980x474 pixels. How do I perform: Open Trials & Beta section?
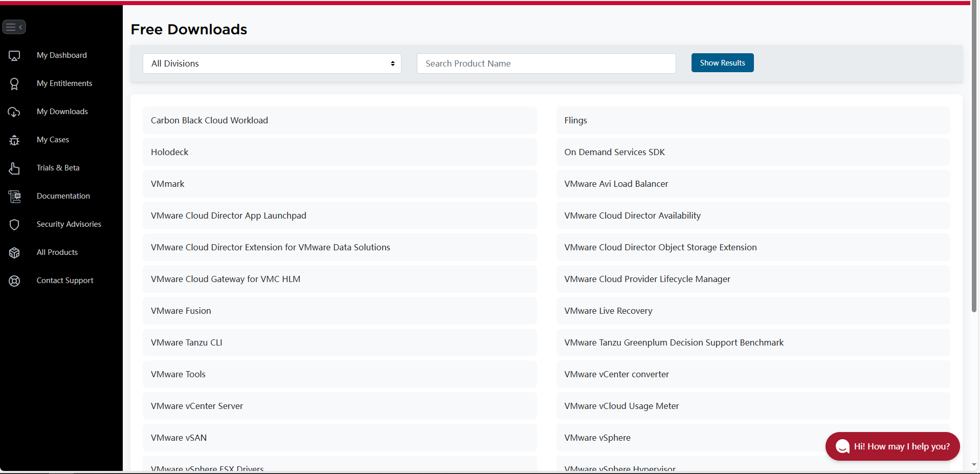click(x=58, y=168)
